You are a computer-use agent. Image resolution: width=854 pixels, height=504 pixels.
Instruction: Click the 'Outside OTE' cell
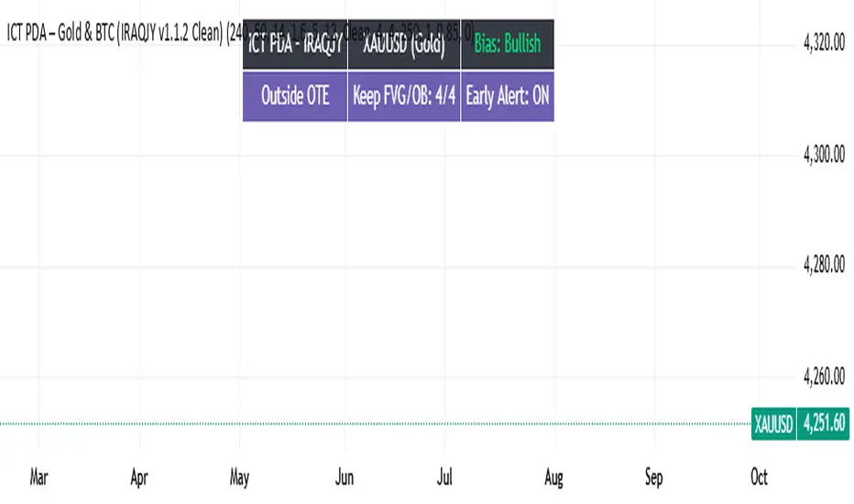(294, 95)
